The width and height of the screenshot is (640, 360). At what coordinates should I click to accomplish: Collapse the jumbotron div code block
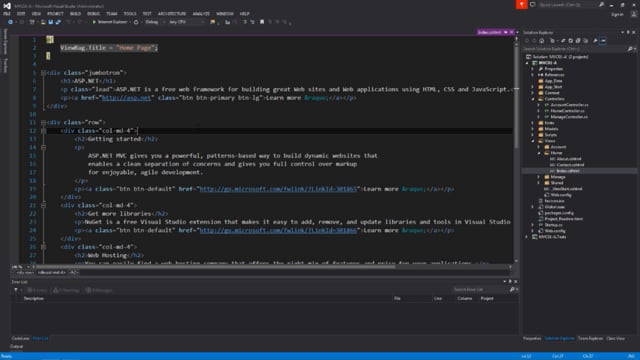coord(43,73)
